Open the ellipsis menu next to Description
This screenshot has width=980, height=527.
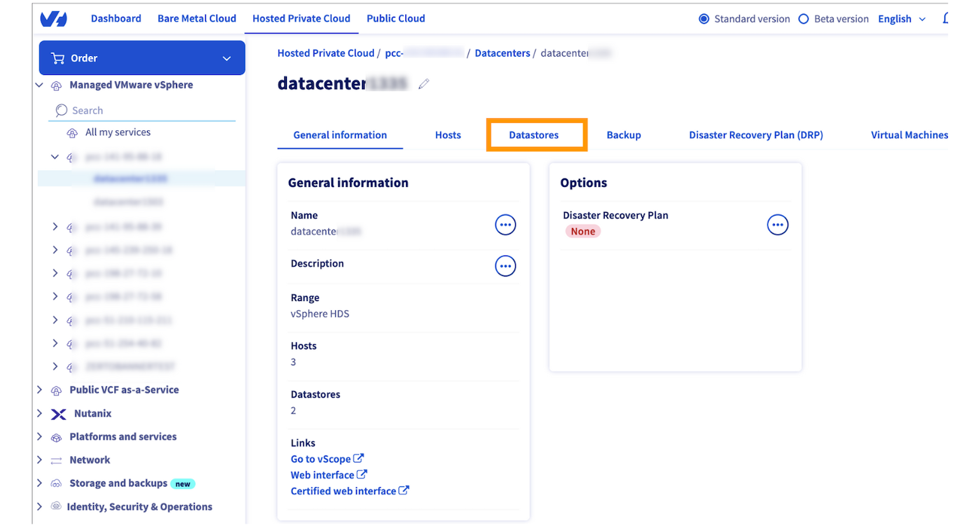(505, 266)
